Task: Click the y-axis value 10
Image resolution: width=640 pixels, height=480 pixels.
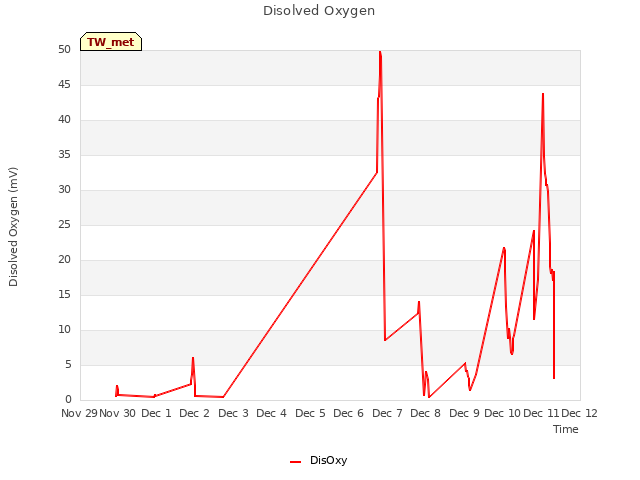Action: (64, 330)
